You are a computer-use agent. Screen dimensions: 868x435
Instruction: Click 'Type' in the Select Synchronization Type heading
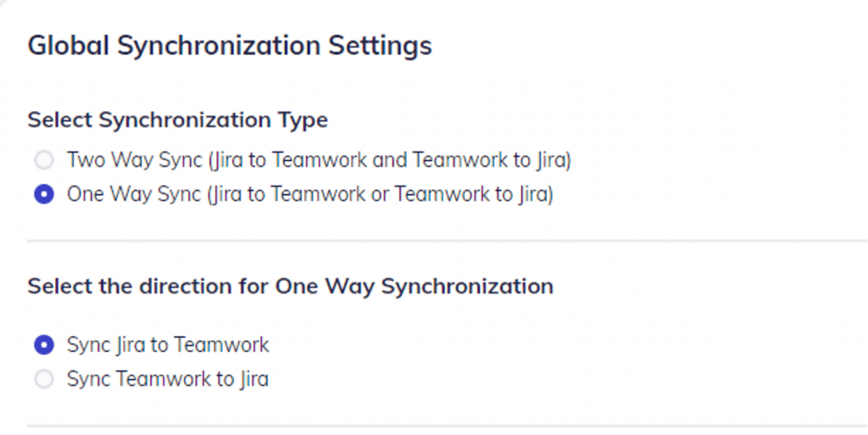[303, 120]
